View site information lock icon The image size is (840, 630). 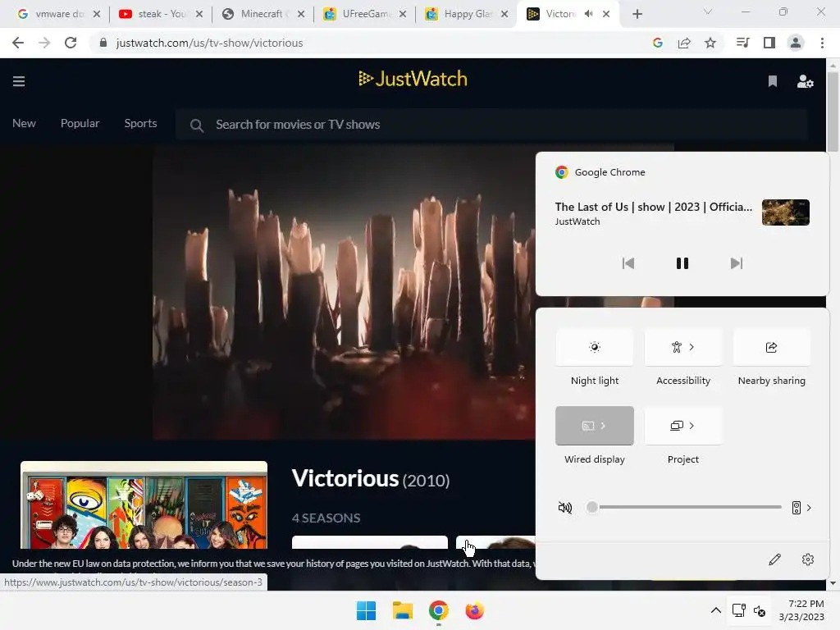tap(103, 43)
